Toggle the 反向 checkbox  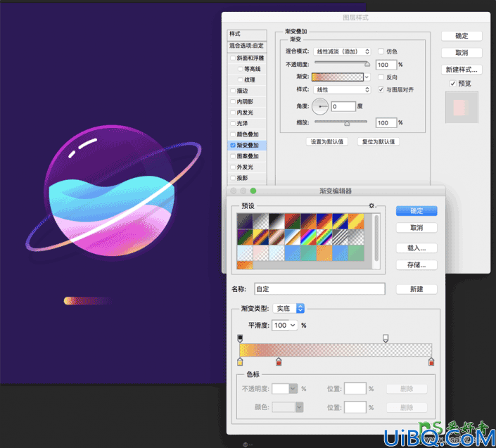point(381,77)
